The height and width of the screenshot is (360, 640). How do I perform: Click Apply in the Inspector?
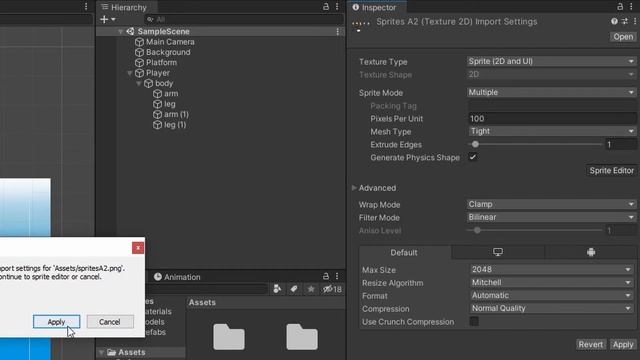(x=623, y=344)
